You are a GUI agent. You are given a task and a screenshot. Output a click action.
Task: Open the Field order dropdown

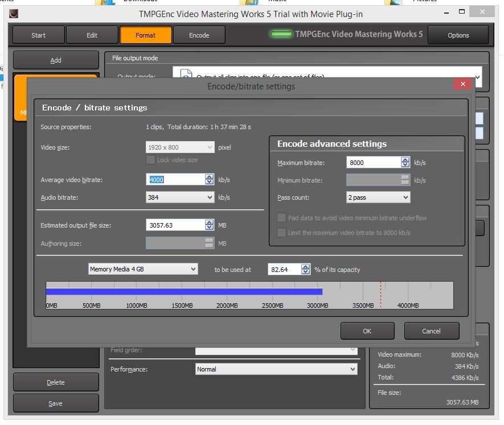point(276,351)
